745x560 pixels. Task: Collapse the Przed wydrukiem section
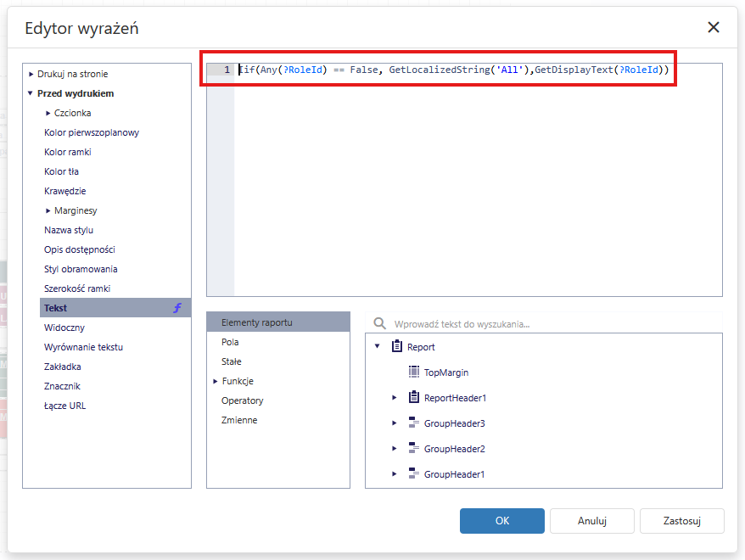tap(31, 93)
